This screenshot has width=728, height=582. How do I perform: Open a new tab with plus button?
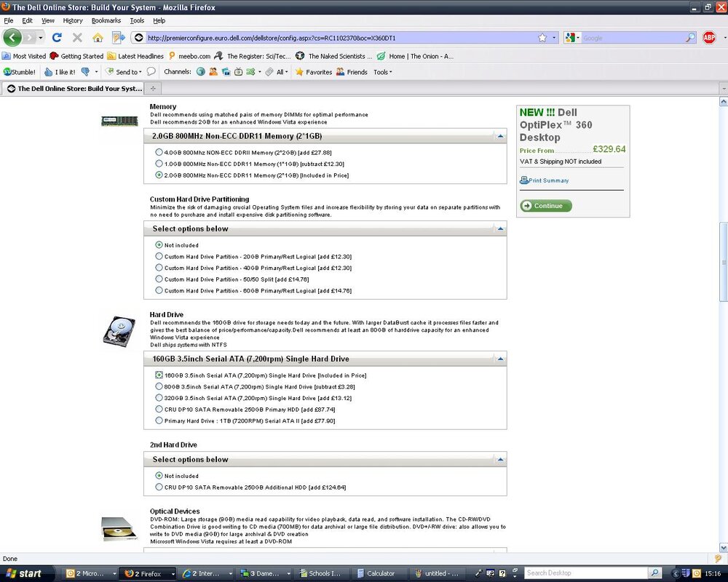click(x=153, y=88)
